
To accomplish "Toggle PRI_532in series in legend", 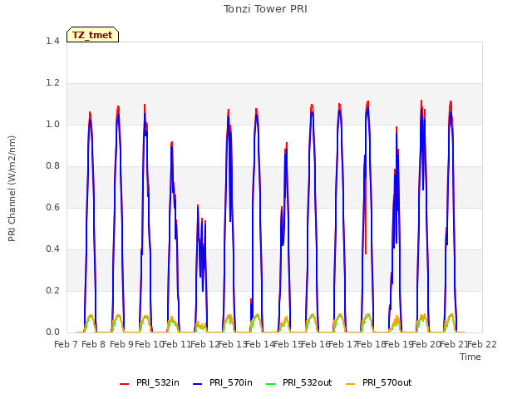I will tap(150, 382).
